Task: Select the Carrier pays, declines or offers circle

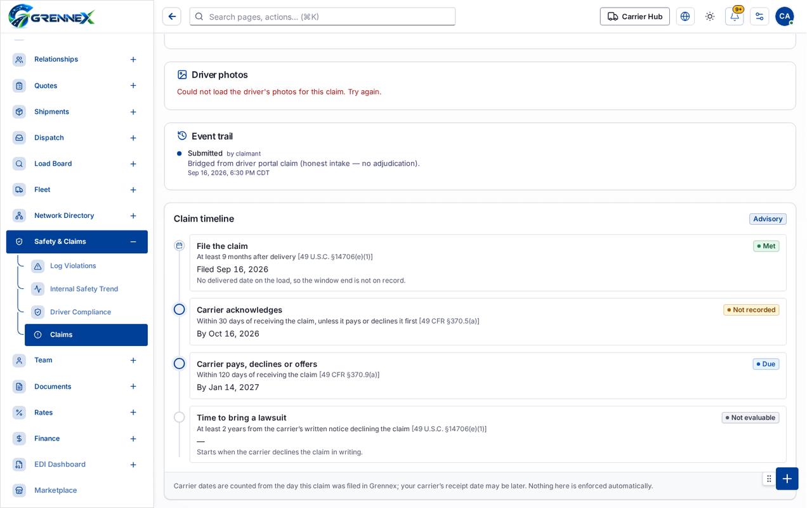Action: click(180, 364)
